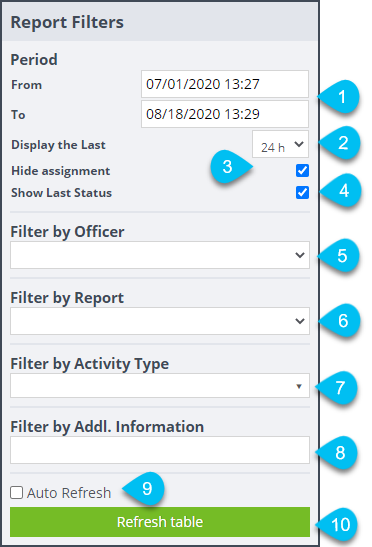Click the From date field
This screenshot has width=372, height=547.
click(225, 84)
